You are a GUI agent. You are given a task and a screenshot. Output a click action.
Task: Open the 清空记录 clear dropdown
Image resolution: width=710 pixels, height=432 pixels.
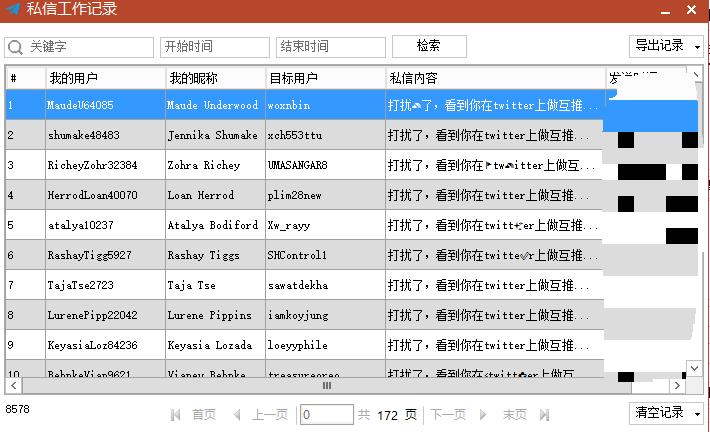click(x=667, y=413)
